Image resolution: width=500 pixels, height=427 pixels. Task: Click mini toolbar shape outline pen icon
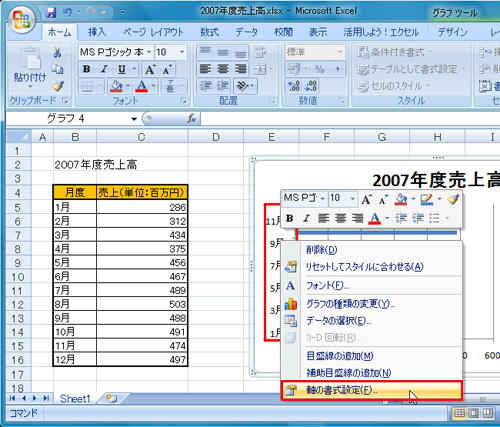427,199
